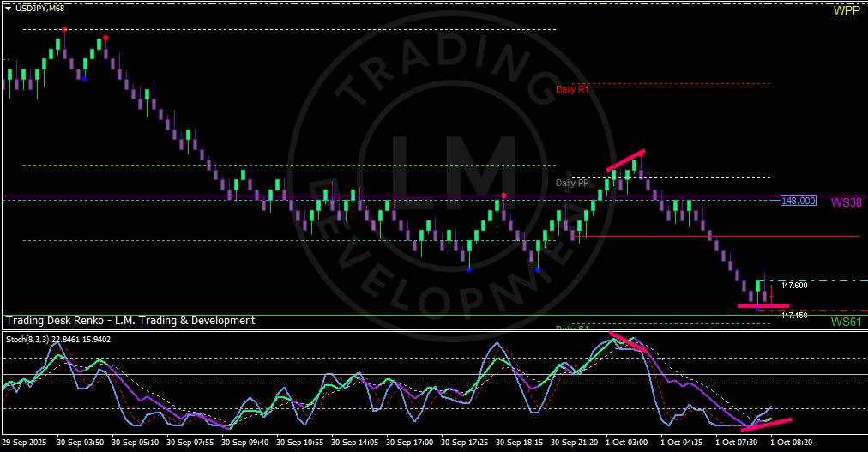Select pink horizontal line under the latest candles

tap(763, 305)
